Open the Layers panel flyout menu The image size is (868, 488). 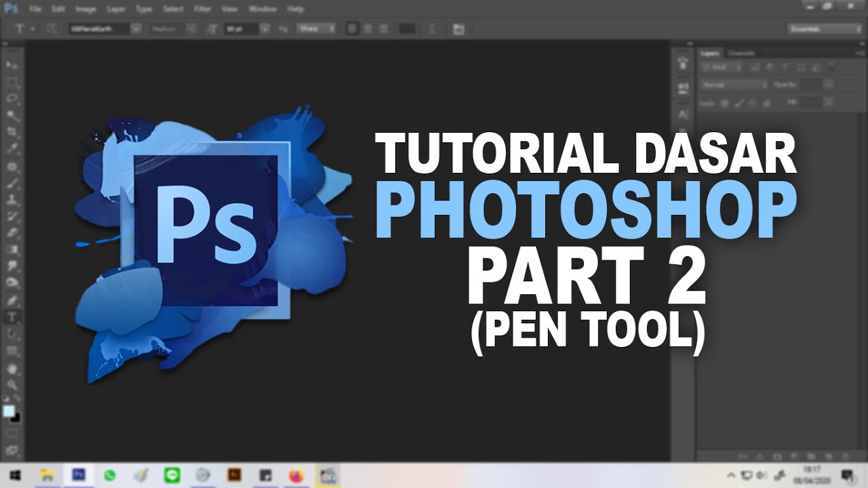click(860, 53)
